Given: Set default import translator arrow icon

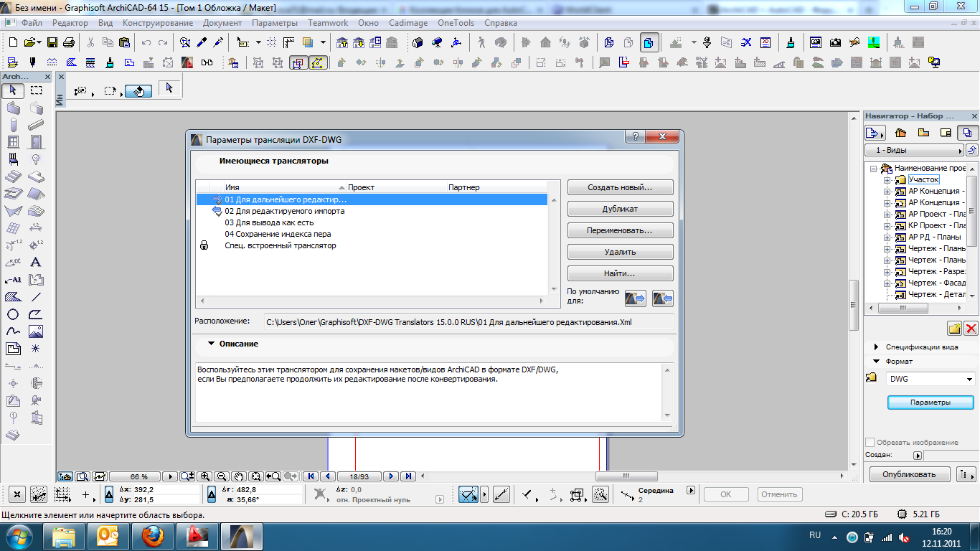Looking at the screenshot, I should tap(663, 298).
